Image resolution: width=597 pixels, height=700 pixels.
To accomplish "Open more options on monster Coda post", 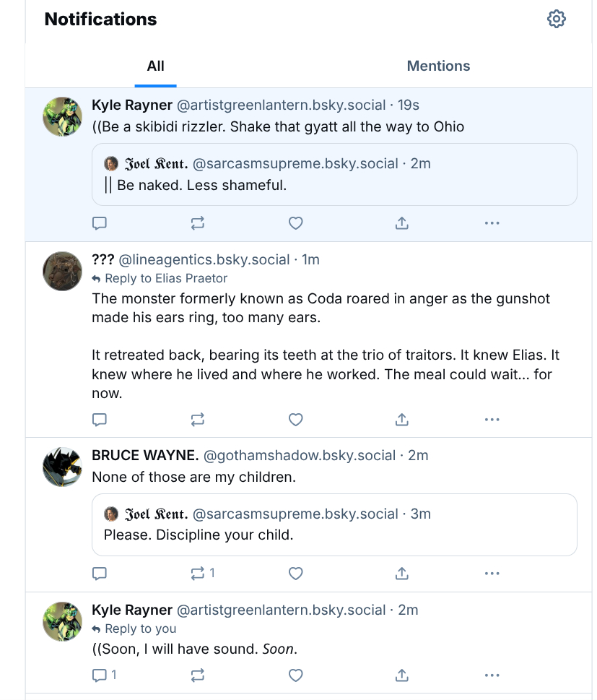I will click(x=492, y=419).
